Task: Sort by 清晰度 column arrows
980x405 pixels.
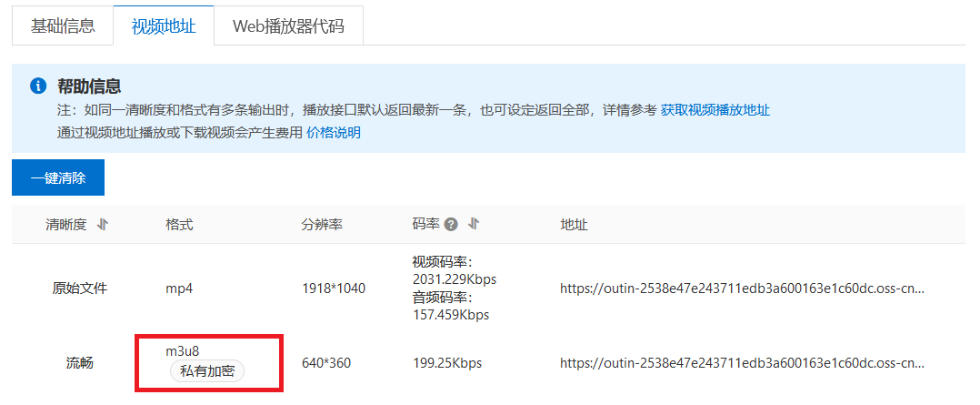Action: click(103, 224)
